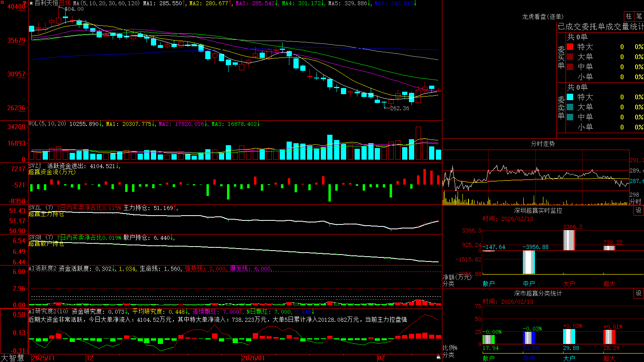The image size is (644, 362).
Task: Click 中户 category label in 深圳超赢实时监控
Action: coord(529,284)
